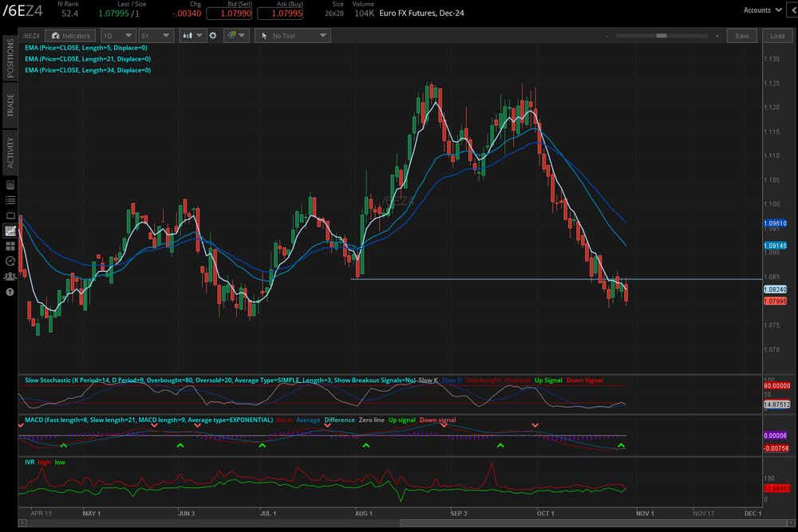Open the sharing gadget icon in sidebar
The height and width of the screenshot is (532, 798).
click(x=10, y=276)
